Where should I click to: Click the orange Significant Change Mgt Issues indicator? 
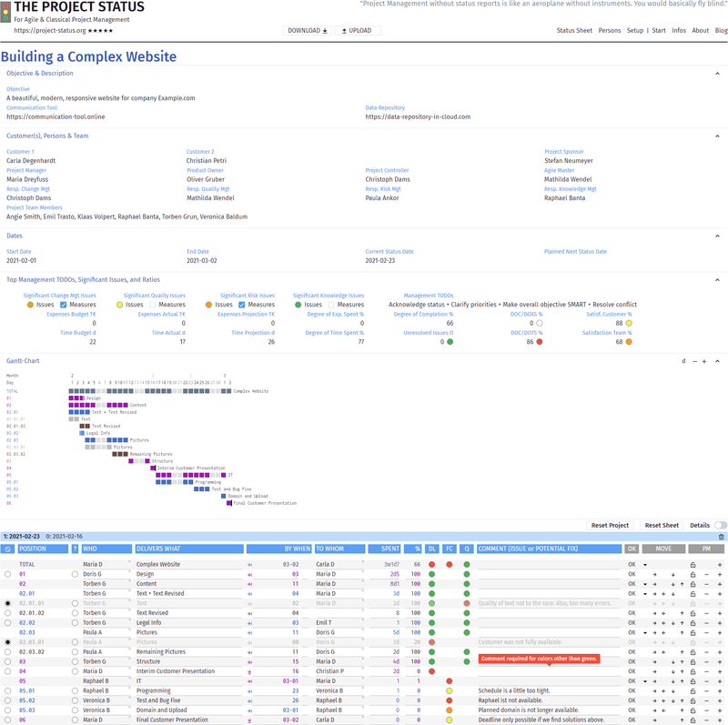[x=30, y=305]
